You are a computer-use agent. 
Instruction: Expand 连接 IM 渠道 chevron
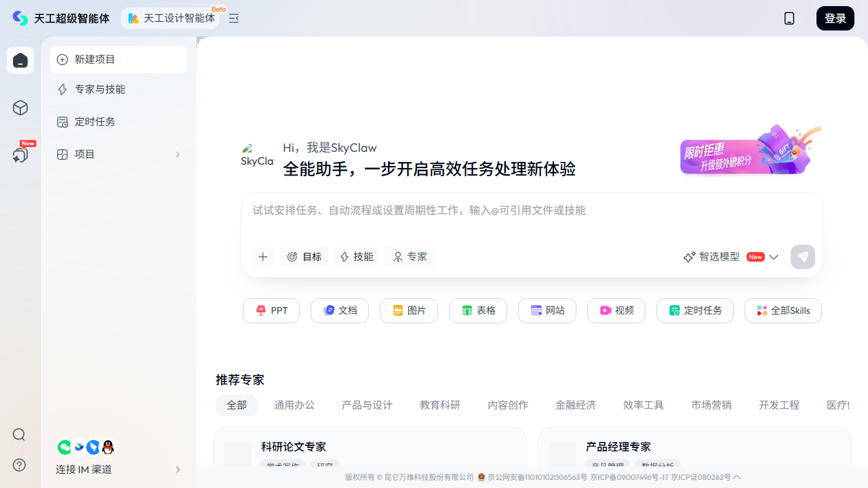pos(178,470)
